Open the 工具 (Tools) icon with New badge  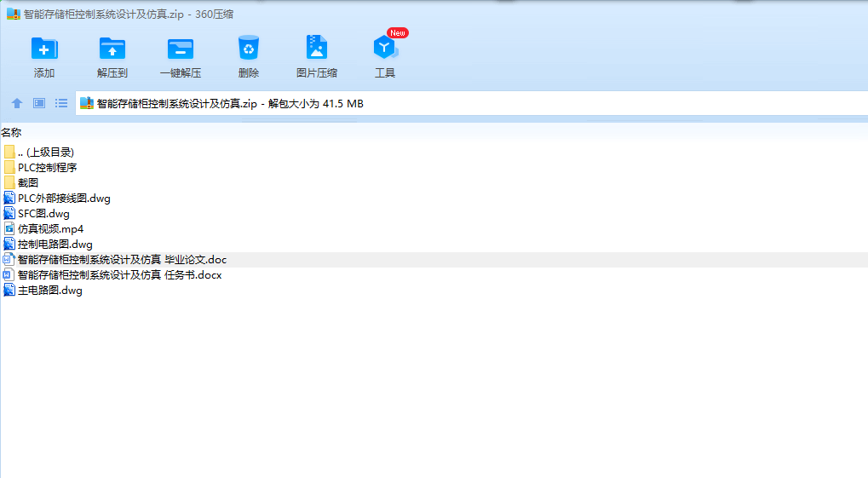pyautogui.click(x=385, y=48)
